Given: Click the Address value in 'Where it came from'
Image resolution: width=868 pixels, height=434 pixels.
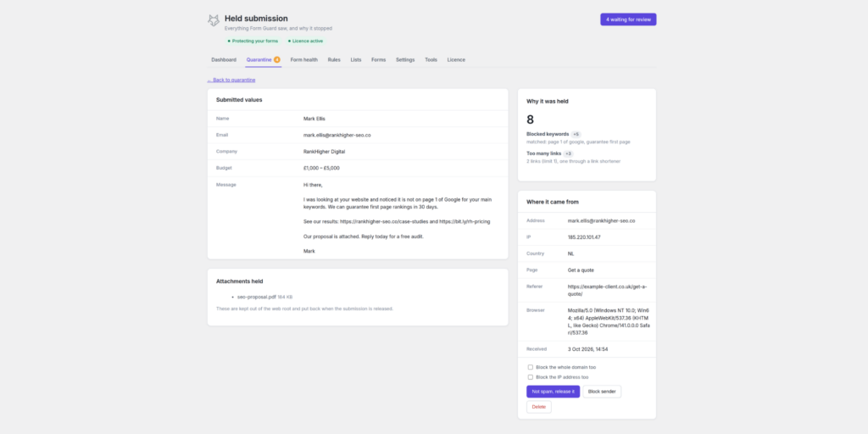Looking at the screenshot, I should pos(601,220).
